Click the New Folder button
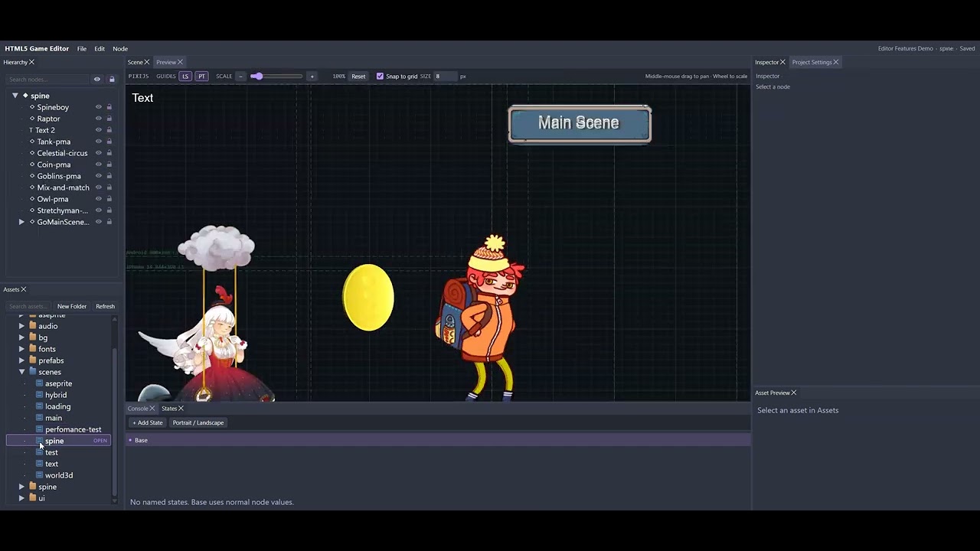 pos(72,306)
